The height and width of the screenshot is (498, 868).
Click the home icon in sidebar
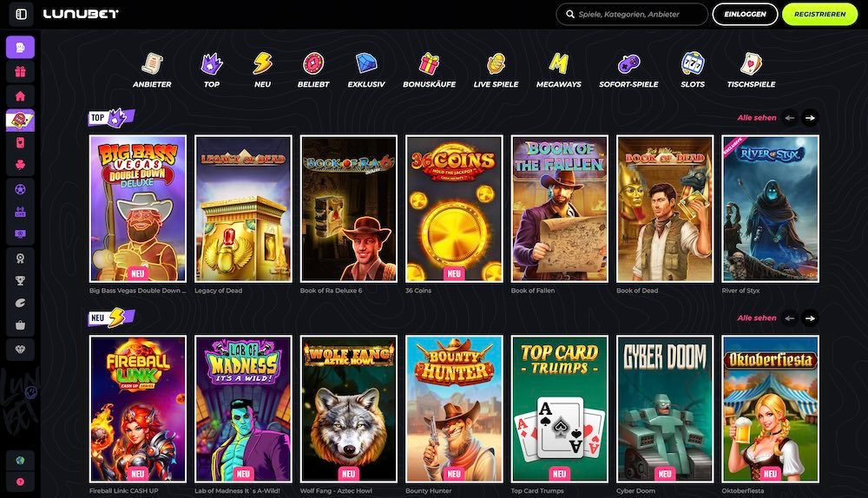(x=20, y=95)
